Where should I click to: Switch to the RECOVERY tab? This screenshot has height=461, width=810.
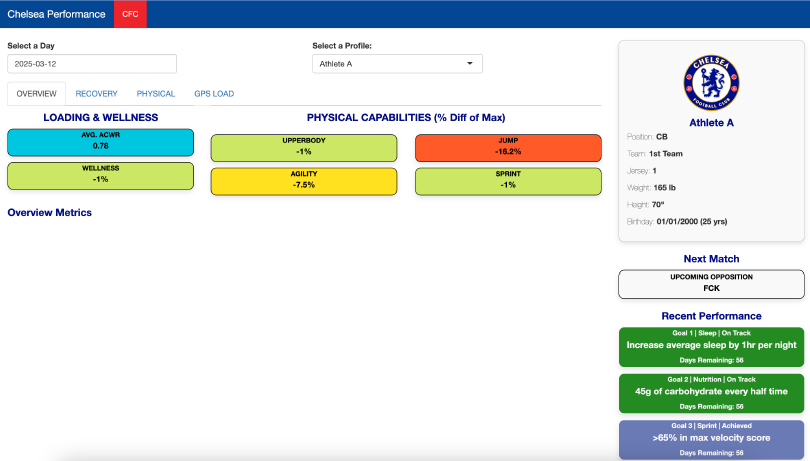97,94
